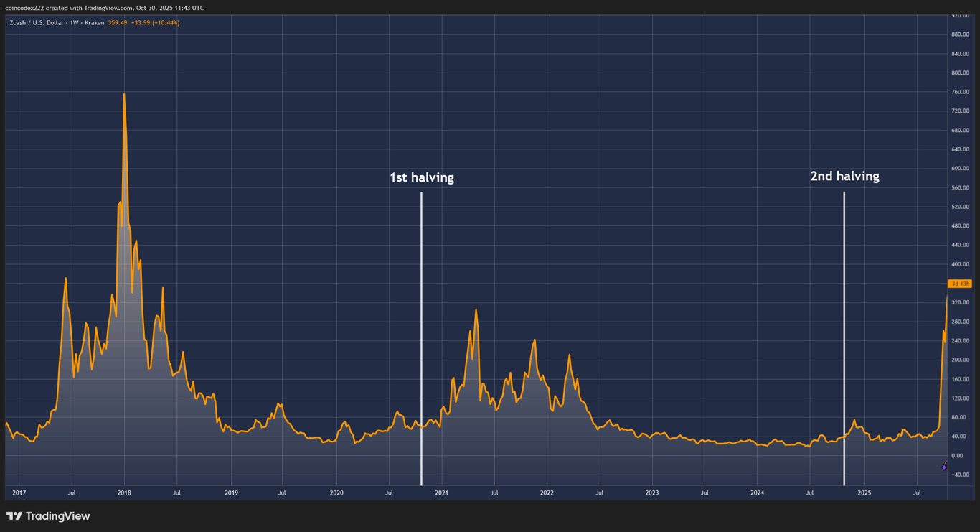Image resolution: width=980 pixels, height=532 pixels.
Task: Click the 2025 label on the time axis
Action: coord(864,493)
